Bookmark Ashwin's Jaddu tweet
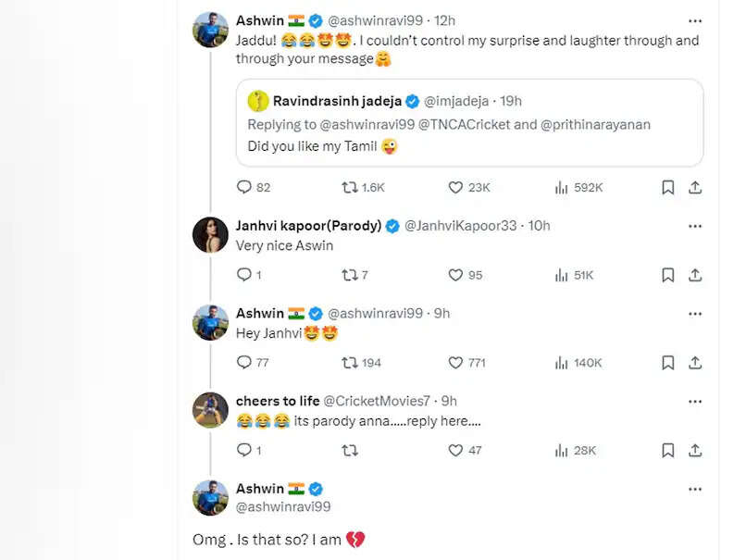746x560 pixels. (667, 187)
